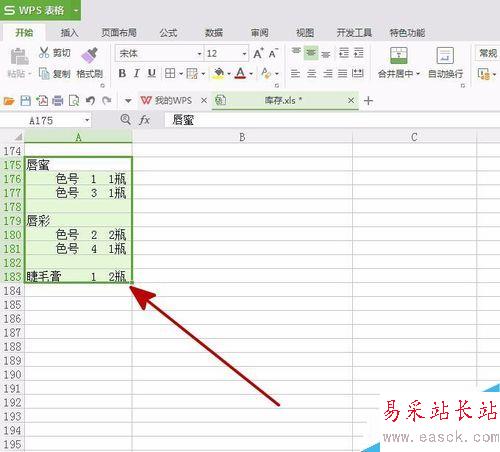Align text to vertical middle
Image resolution: width=500 pixels, height=452 pixels.
[311, 53]
